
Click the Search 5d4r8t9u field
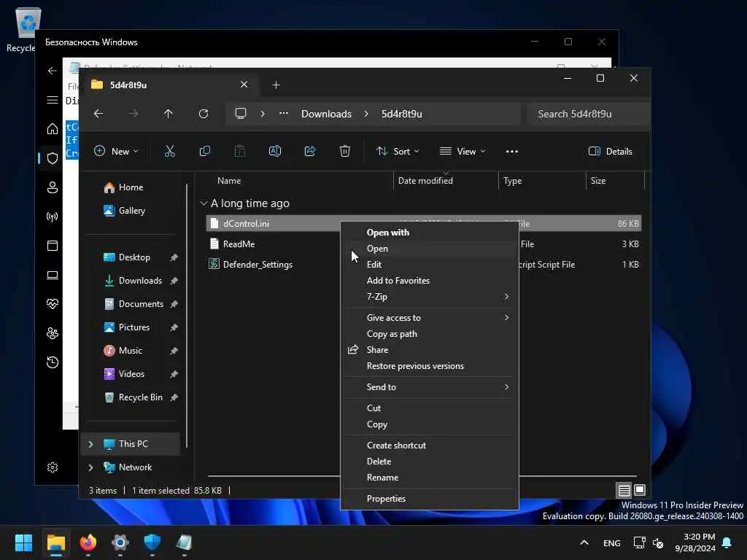click(x=588, y=114)
